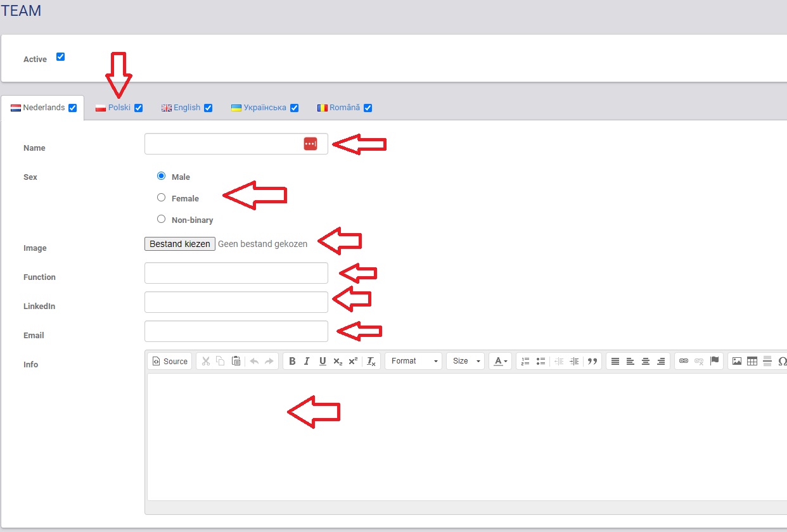Screen dimensions: 787x532
Task: Uncheck the Active checkbox
Action: coord(61,56)
